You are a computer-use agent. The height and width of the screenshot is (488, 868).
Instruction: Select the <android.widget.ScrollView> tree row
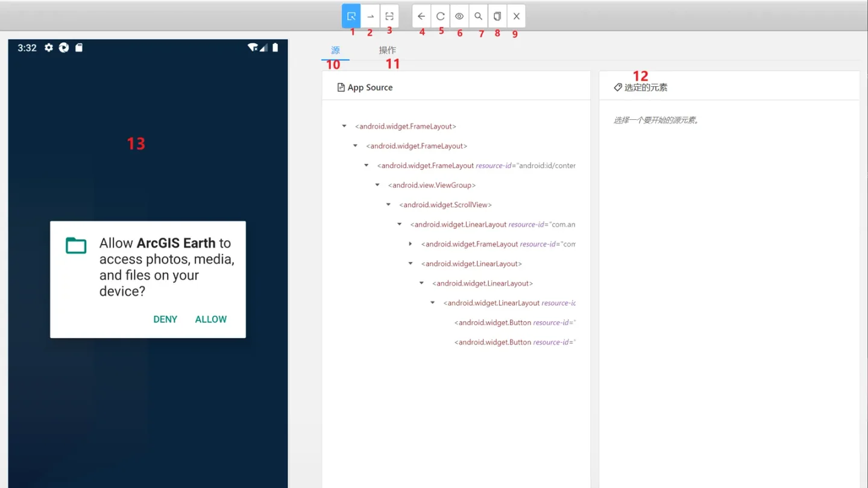pyautogui.click(x=445, y=205)
